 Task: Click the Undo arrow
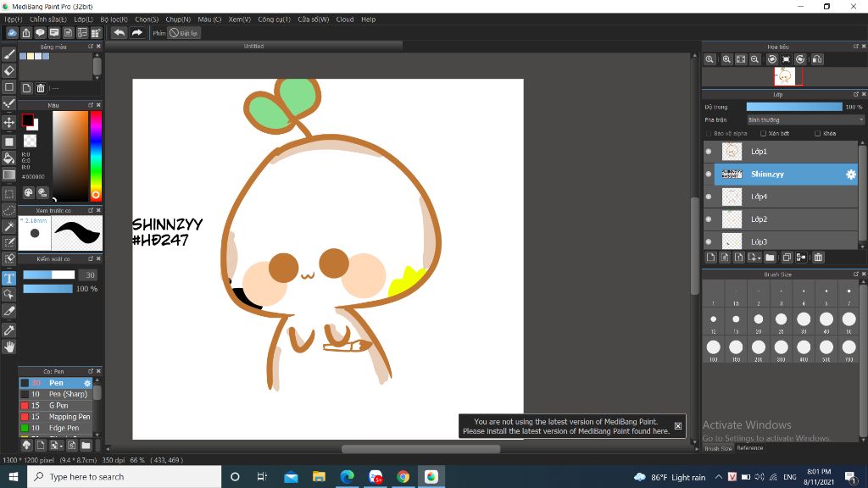click(x=119, y=33)
